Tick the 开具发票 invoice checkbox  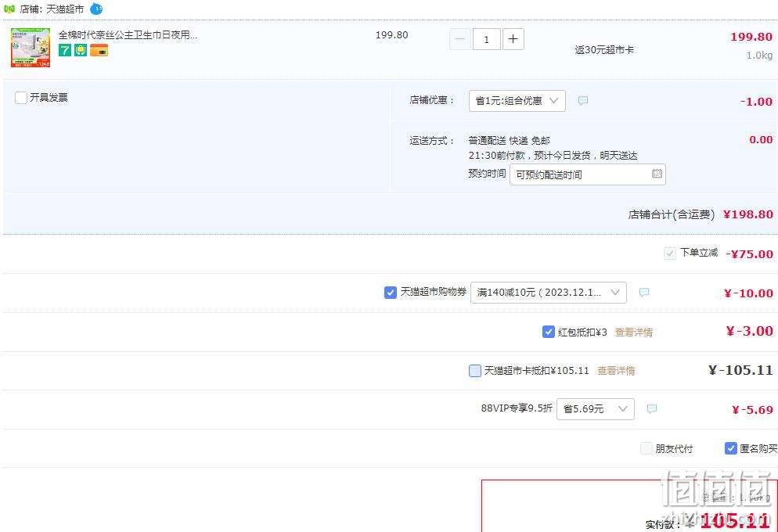click(21, 98)
